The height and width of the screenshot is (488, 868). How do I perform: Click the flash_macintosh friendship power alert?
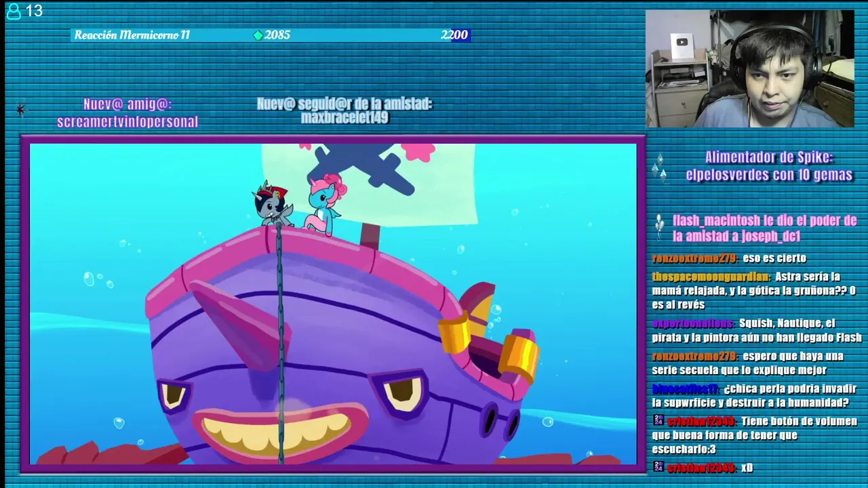(765, 228)
